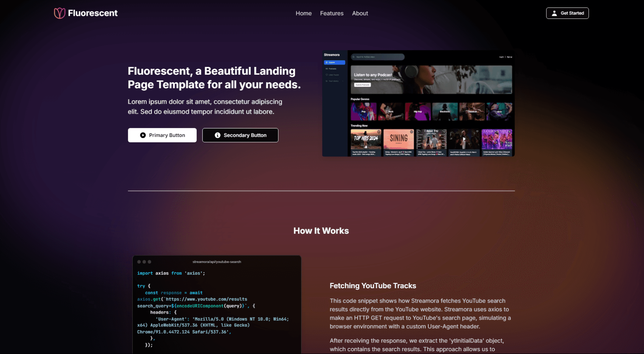The width and height of the screenshot is (644, 354).
Task: Click the info icon in Secondary Button
Action: (218, 135)
